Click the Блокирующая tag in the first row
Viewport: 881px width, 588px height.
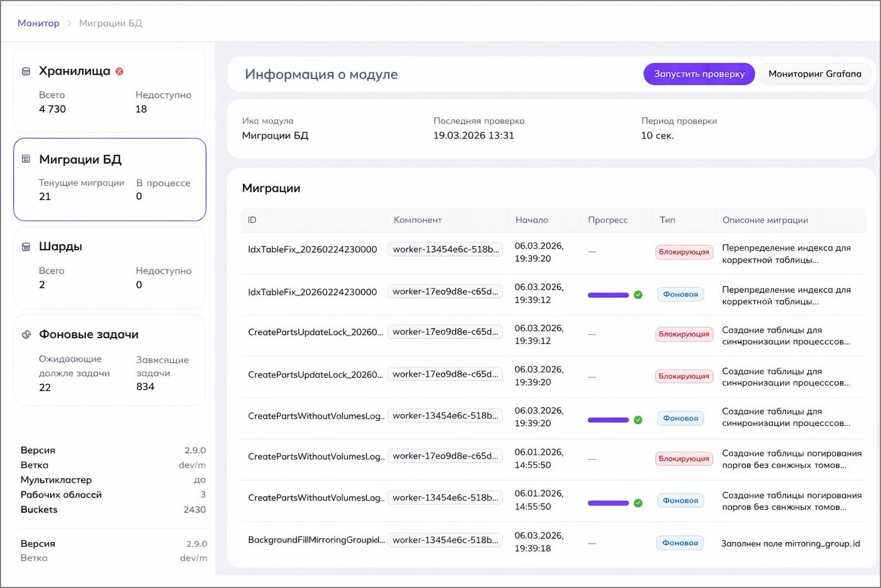[684, 252]
